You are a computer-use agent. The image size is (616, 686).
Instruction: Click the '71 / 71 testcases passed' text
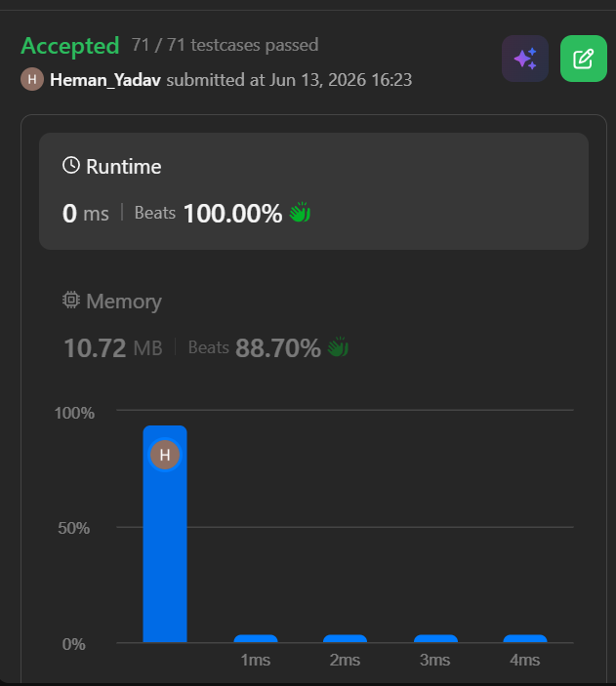pos(226,45)
